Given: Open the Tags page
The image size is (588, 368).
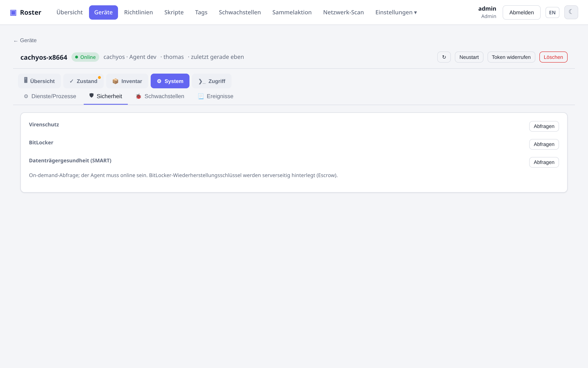Looking at the screenshot, I should tap(201, 12).
